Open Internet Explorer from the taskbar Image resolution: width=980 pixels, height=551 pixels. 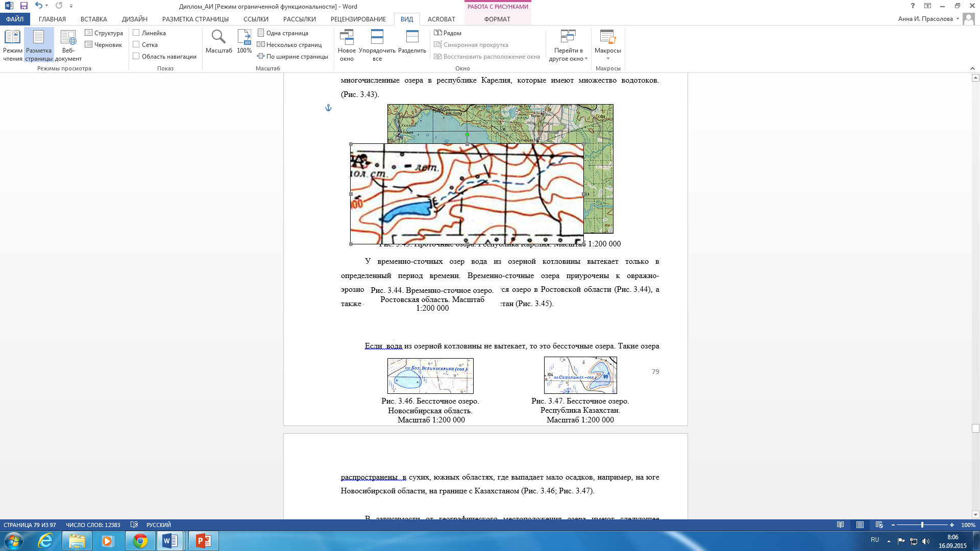pos(45,541)
